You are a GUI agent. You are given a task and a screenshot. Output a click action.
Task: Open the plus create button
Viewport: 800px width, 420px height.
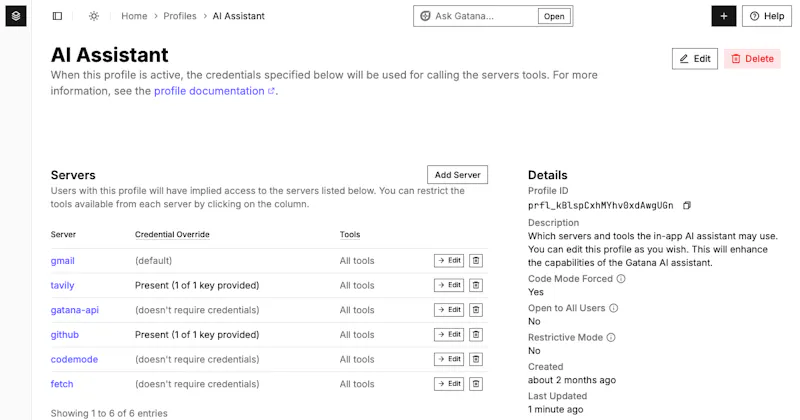pyautogui.click(x=723, y=16)
